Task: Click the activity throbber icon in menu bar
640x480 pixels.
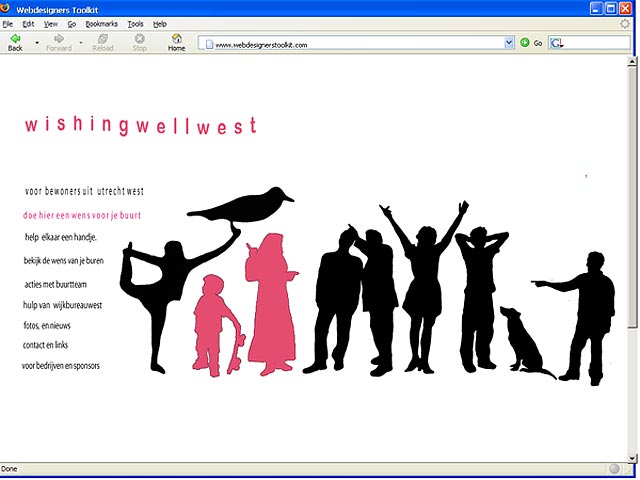Action: [624, 24]
